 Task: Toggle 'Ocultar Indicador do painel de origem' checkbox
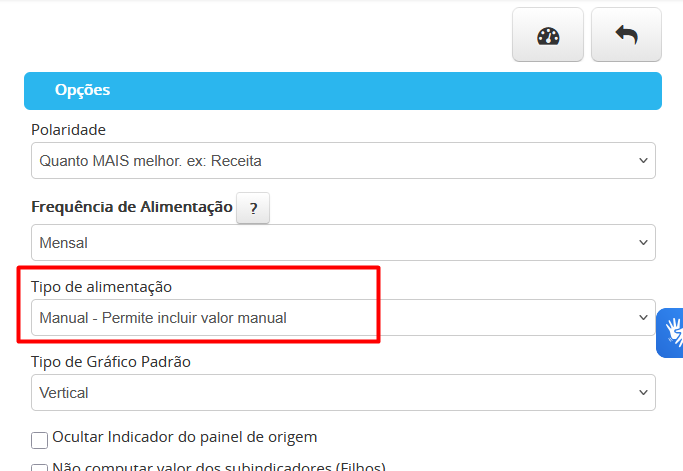click(x=40, y=440)
